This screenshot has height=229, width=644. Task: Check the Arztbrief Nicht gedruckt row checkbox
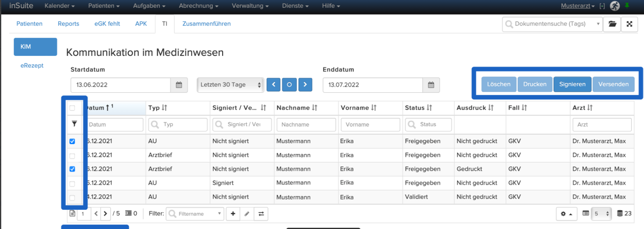(x=72, y=156)
